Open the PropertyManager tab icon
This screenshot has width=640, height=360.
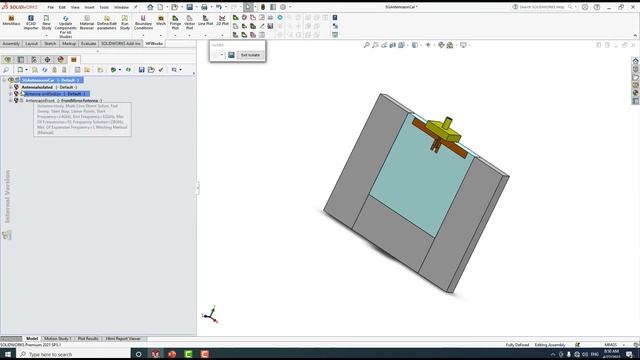(x=21, y=60)
